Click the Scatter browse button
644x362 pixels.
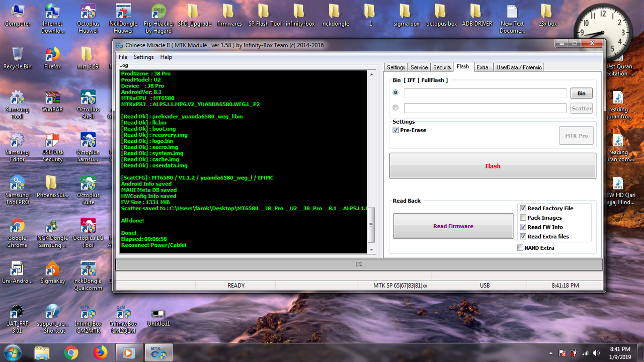581,108
